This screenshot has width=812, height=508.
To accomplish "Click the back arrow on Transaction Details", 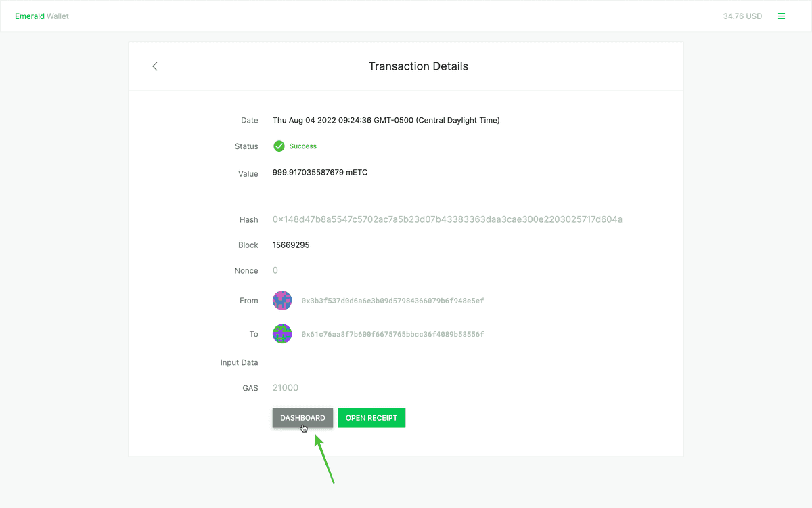I will coord(154,66).
